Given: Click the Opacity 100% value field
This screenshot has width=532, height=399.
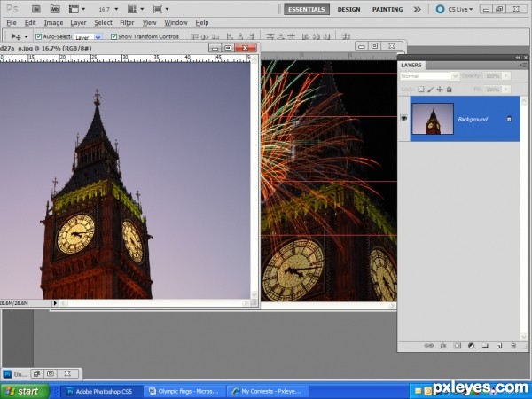Looking at the screenshot, I should click(493, 76).
